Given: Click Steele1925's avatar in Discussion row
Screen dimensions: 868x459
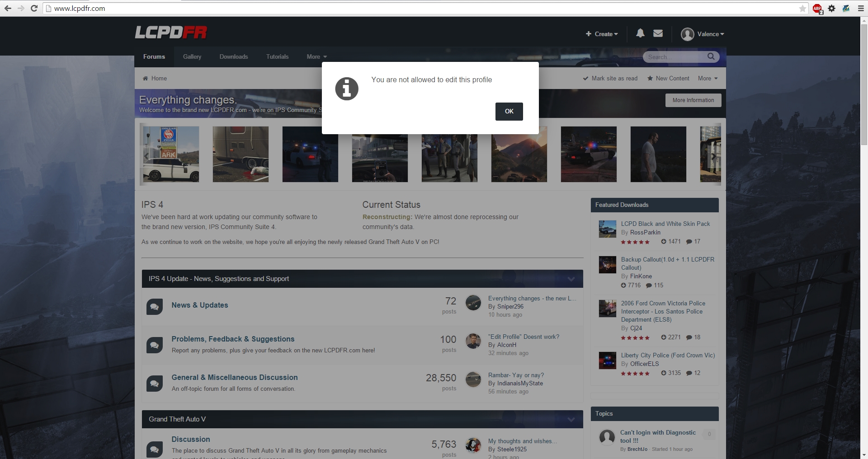Looking at the screenshot, I should pos(473,445).
